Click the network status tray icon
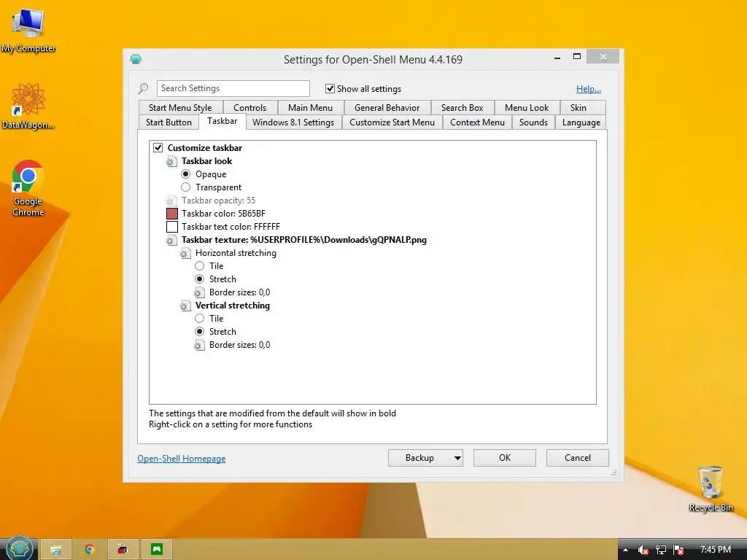 point(661,550)
